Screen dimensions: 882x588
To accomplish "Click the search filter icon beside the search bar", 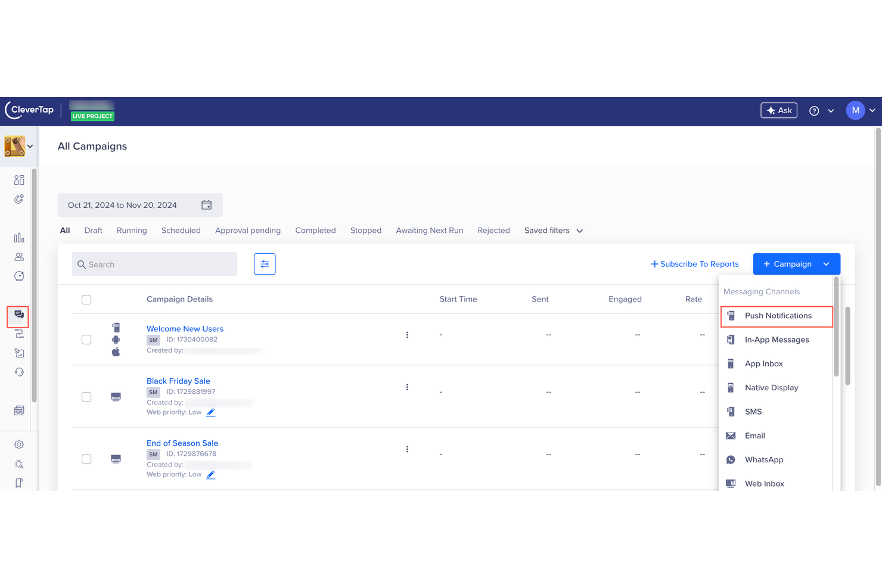I will click(265, 263).
